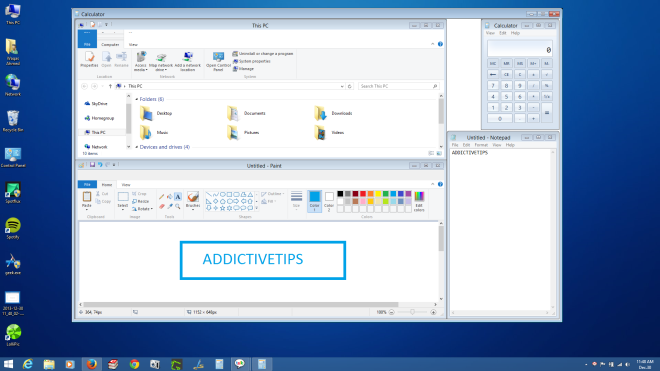Click the 8 button on Calculator
Image resolution: width=660 pixels, height=371 pixels.
click(x=506, y=85)
